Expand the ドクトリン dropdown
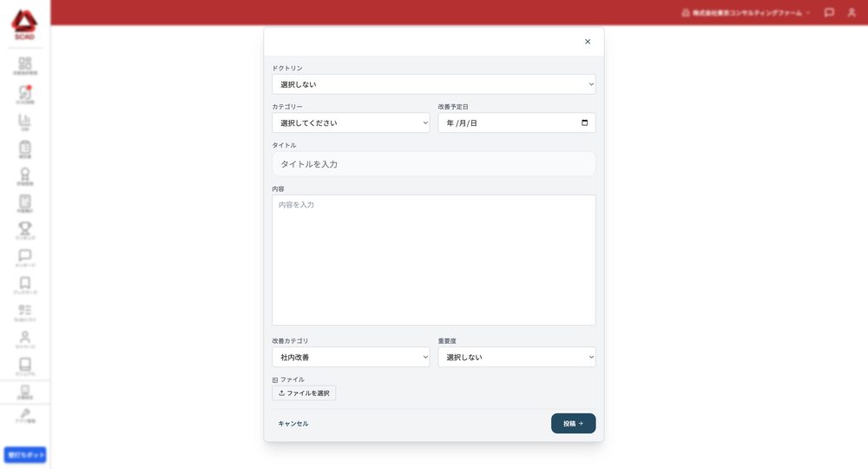 pyautogui.click(x=433, y=84)
